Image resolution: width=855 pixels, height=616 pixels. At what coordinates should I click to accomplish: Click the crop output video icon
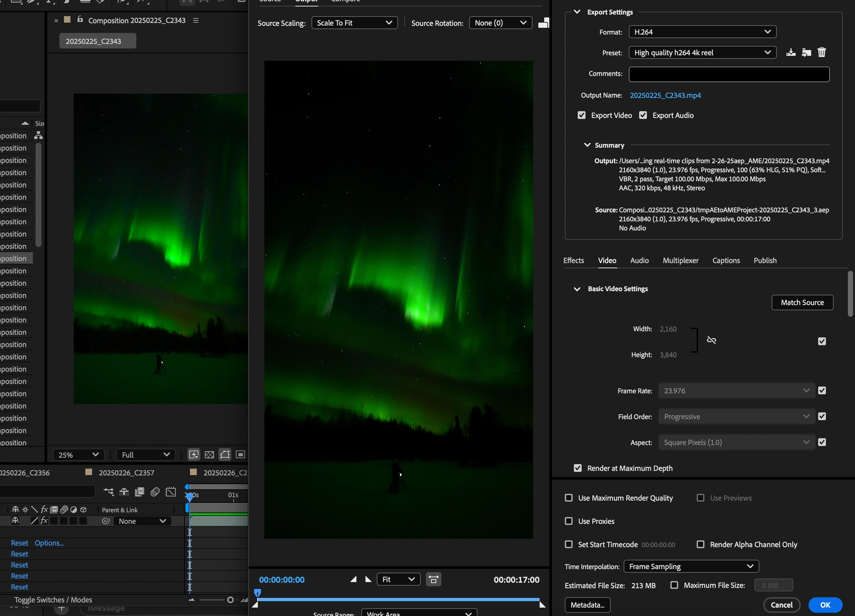pyautogui.click(x=543, y=23)
